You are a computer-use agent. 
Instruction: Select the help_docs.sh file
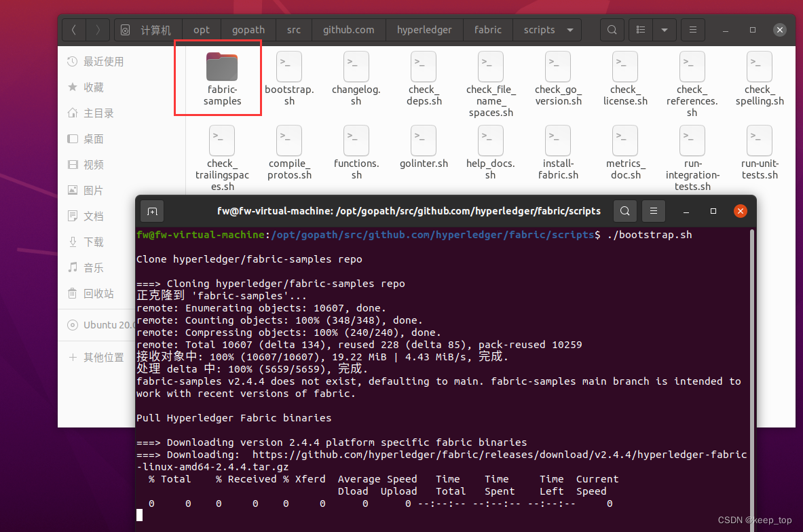pos(491,153)
